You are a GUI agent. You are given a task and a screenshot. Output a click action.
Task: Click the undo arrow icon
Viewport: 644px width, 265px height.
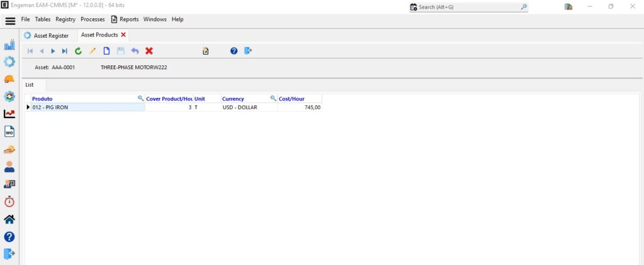(135, 51)
